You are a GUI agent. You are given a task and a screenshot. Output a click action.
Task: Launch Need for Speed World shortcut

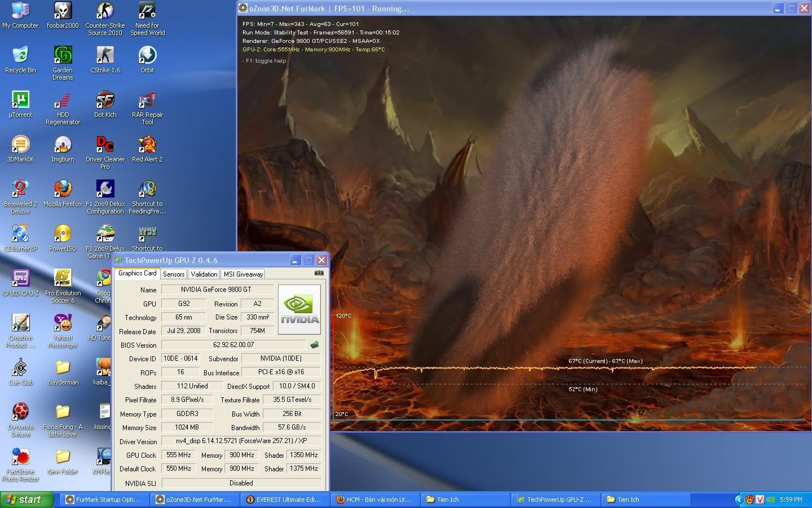click(147, 19)
